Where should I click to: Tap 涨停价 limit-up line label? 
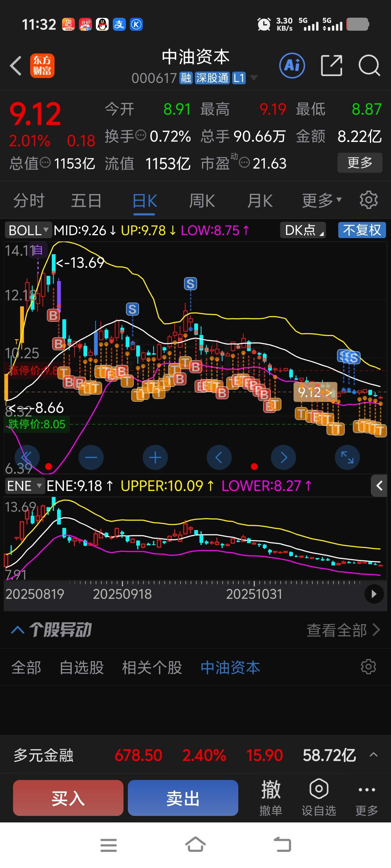point(33,370)
